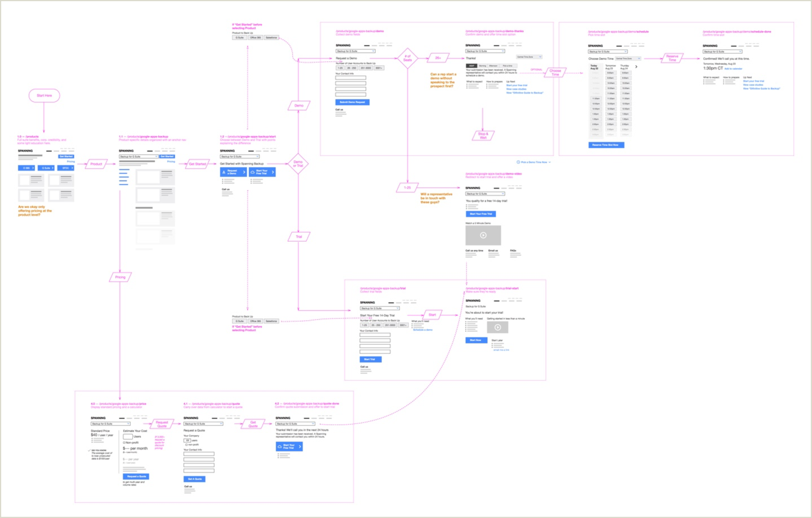Click the G Suite button on the 1.0 products screen
This screenshot has height=518, width=812.
point(46,168)
